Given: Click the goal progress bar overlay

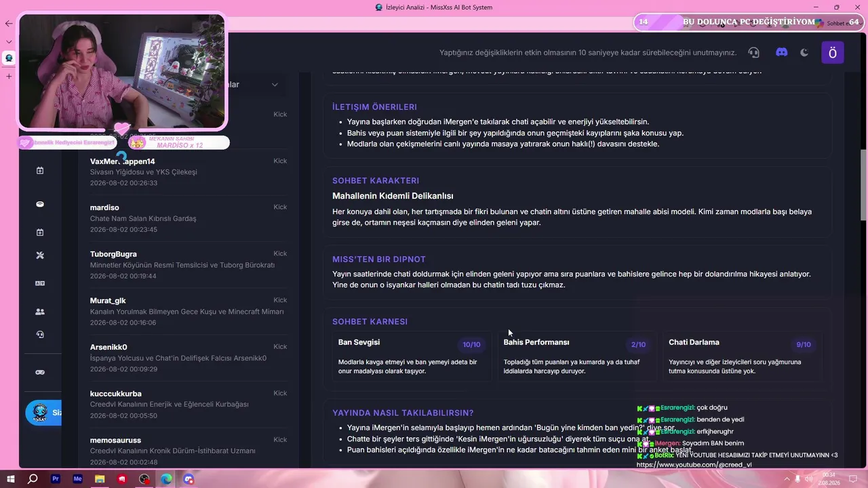Looking at the screenshot, I should pyautogui.click(x=749, y=22).
